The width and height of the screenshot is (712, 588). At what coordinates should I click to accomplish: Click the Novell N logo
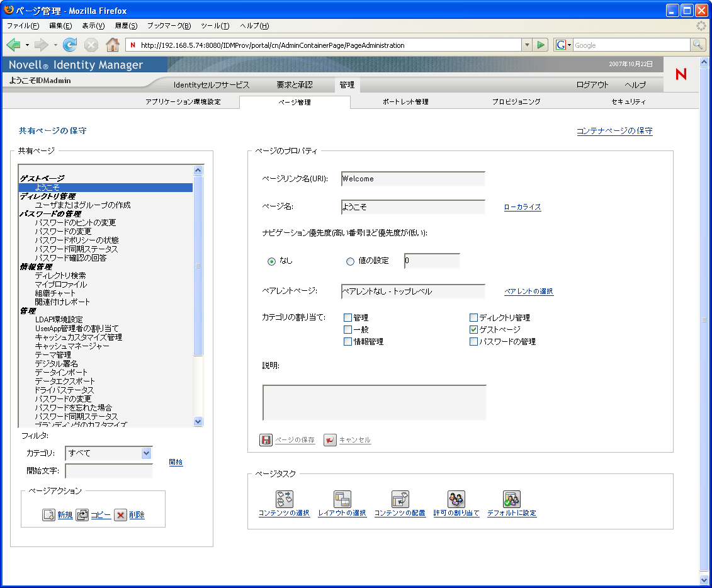coord(681,74)
